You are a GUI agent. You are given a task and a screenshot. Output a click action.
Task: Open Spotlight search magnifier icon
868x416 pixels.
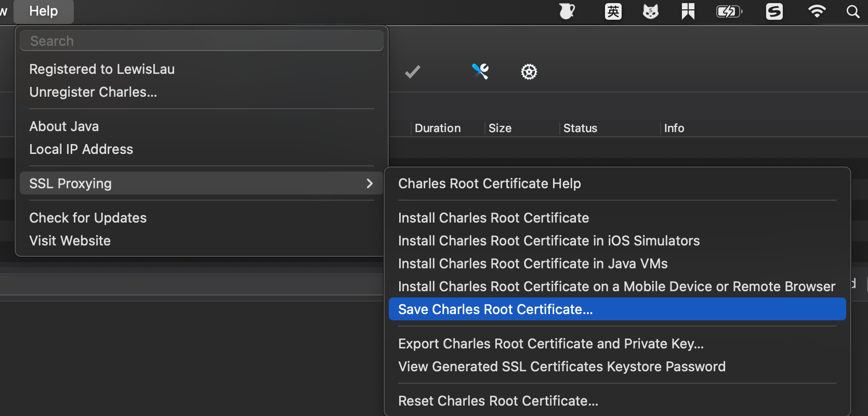pos(853,11)
